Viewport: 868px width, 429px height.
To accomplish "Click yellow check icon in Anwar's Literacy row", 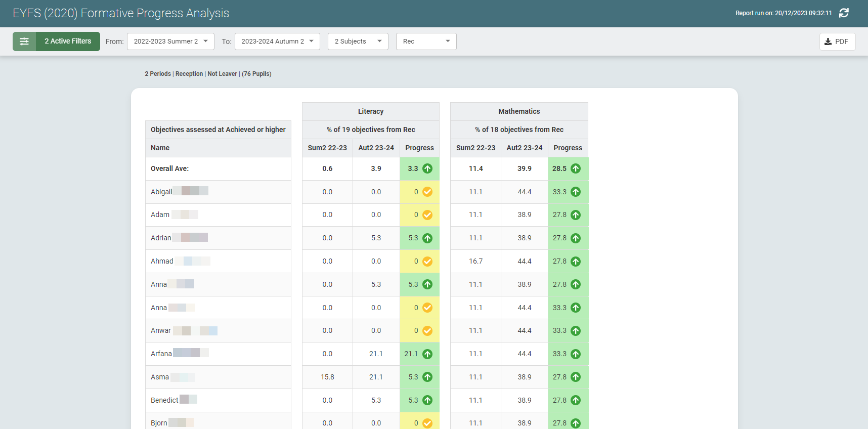I will click(x=427, y=331).
